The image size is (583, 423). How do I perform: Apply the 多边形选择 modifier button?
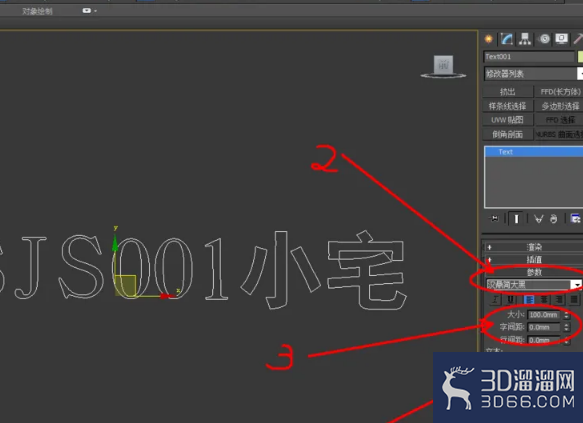click(x=558, y=106)
